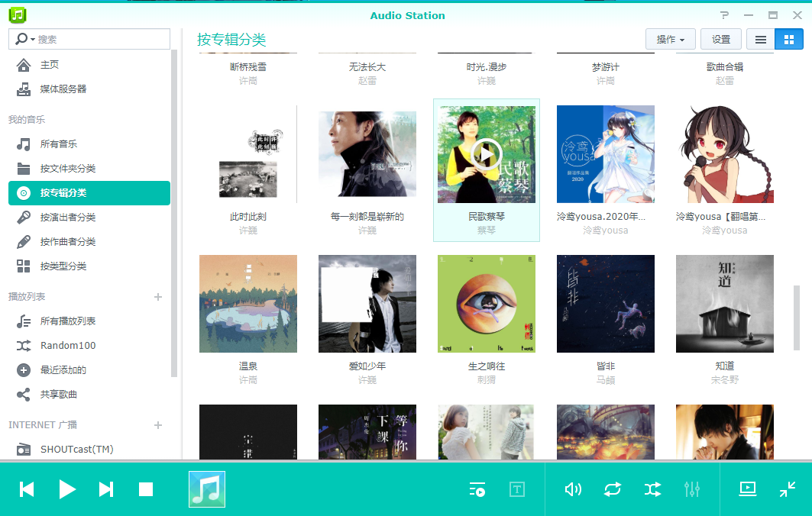Click the 梦游计 album title
This screenshot has width=812, height=516.
(x=606, y=66)
